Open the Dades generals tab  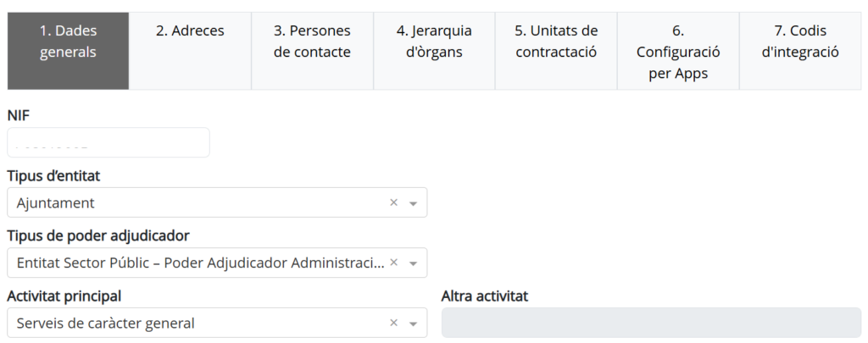[68, 51]
